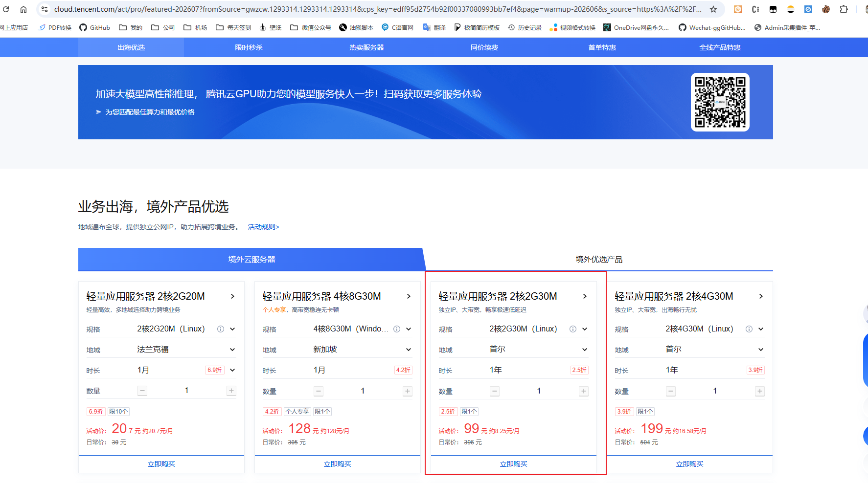Viewport: 868px width, 483px height.
Task: Decrease quantity on the 2核2G20M card
Action: tap(142, 391)
